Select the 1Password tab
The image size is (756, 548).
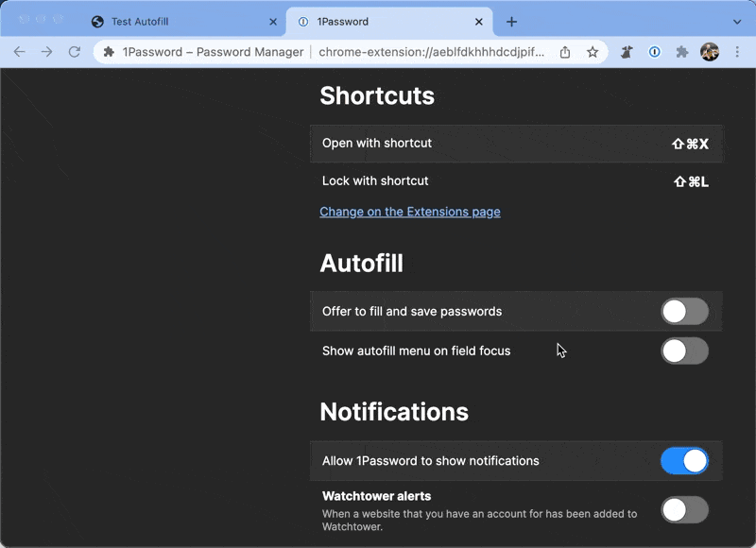pyautogui.click(x=378, y=22)
